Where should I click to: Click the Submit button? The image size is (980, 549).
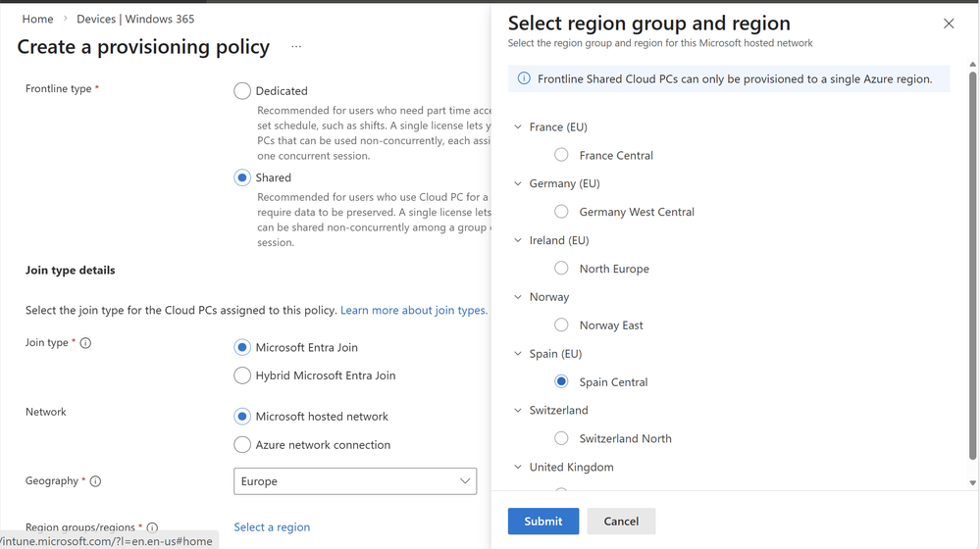pyautogui.click(x=542, y=522)
